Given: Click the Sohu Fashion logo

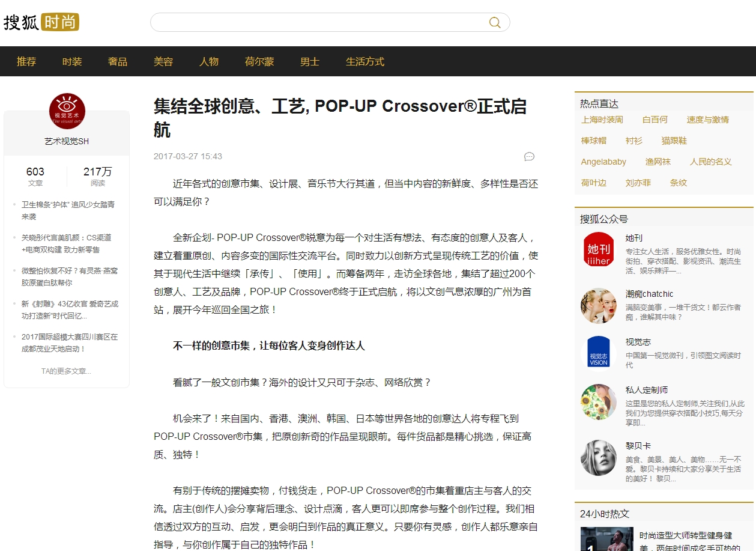Looking at the screenshot, I should click(41, 22).
